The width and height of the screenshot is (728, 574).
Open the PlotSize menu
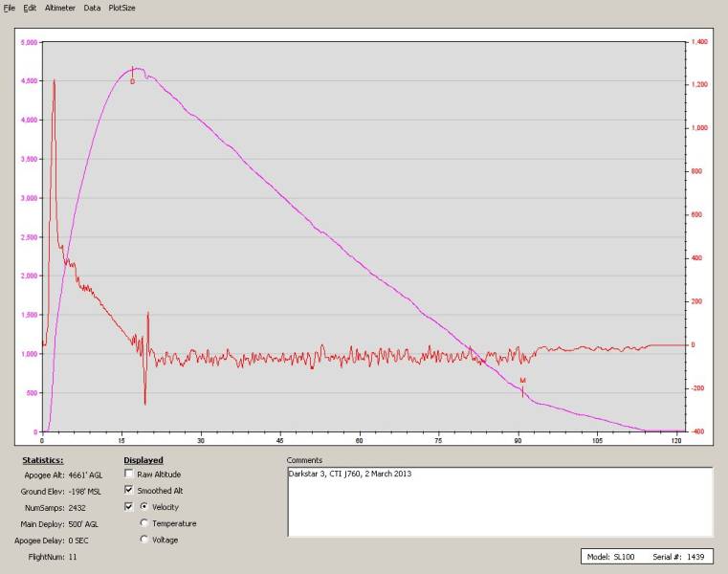point(121,7)
